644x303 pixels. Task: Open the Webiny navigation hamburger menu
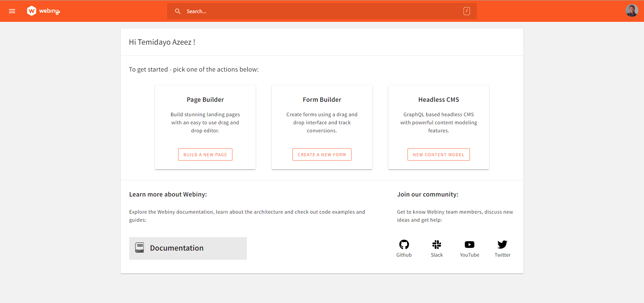pos(12,11)
